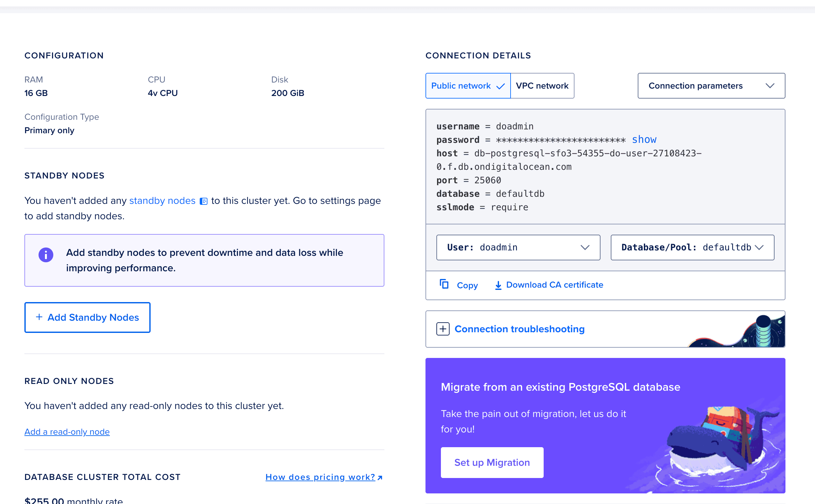Image resolution: width=815 pixels, height=504 pixels.
Task: Open the Database/Pool defaultdb dropdown
Action: tap(692, 247)
